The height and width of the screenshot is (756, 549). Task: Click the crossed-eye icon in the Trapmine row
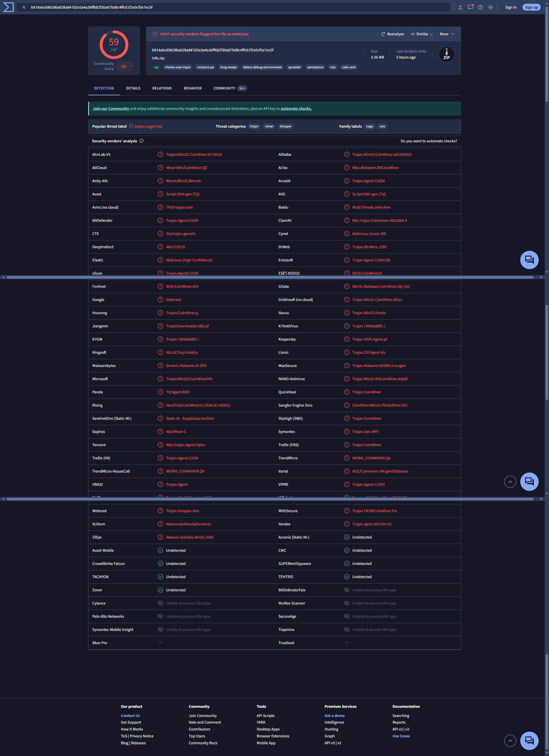347,629
